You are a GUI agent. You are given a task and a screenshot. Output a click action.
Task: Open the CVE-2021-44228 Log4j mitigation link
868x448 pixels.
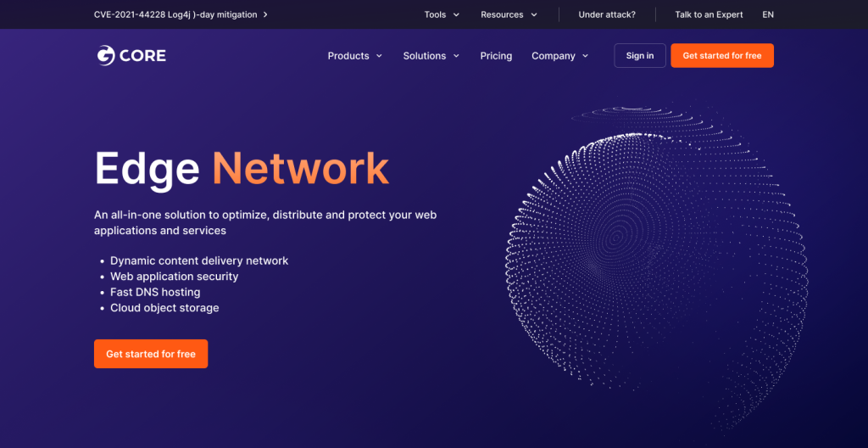pos(175,14)
